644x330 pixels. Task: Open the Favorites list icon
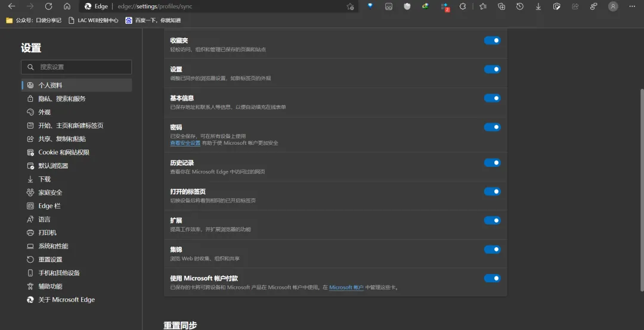tap(483, 6)
